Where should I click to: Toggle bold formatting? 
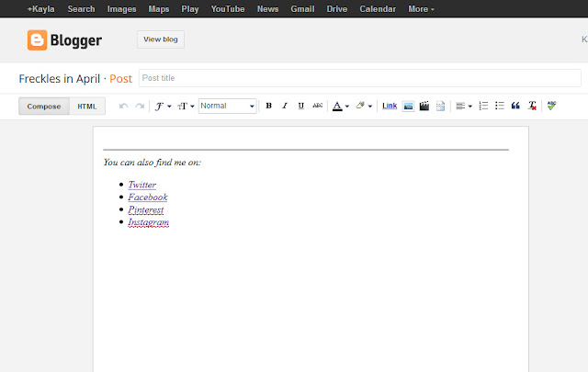[268, 106]
